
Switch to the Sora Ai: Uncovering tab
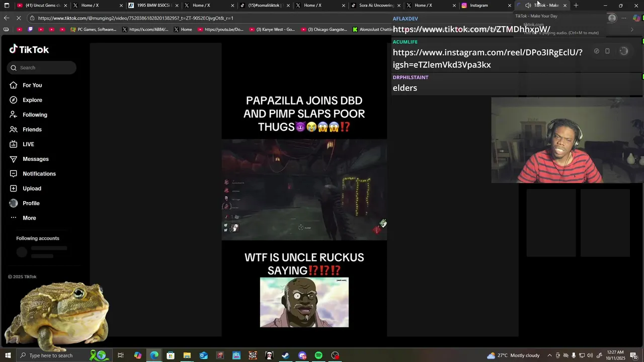tap(375, 6)
